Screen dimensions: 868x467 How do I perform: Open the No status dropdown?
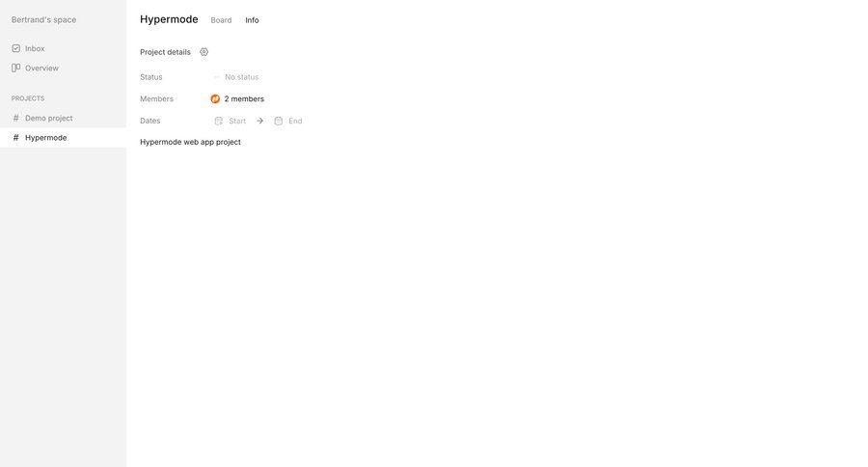point(236,77)
